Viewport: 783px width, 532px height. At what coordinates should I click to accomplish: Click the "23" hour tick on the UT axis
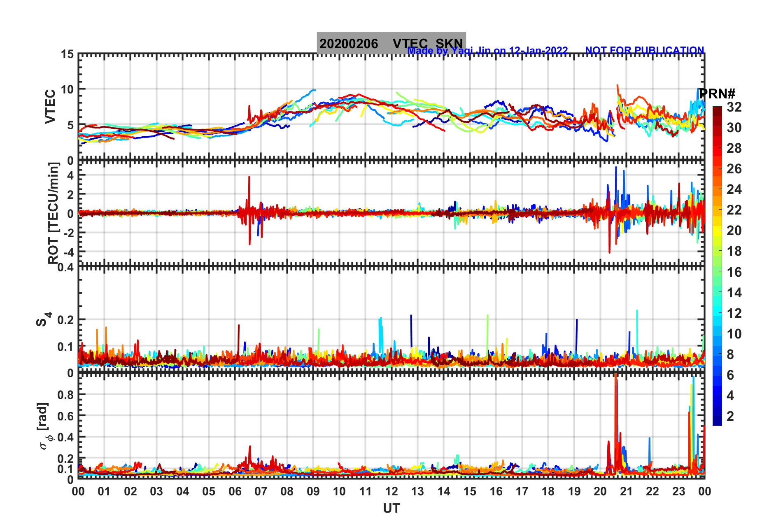point(679,492)
